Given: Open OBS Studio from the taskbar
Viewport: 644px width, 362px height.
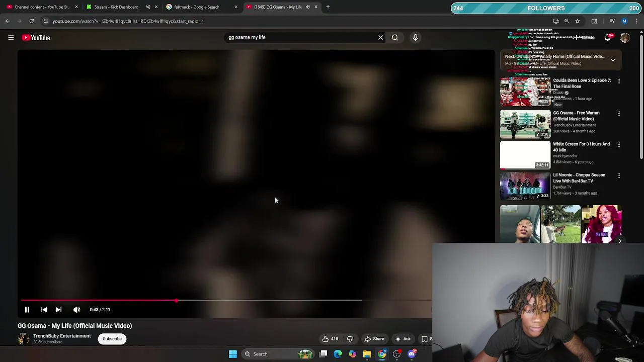Looking at the screenshot, I should point(397,354).
